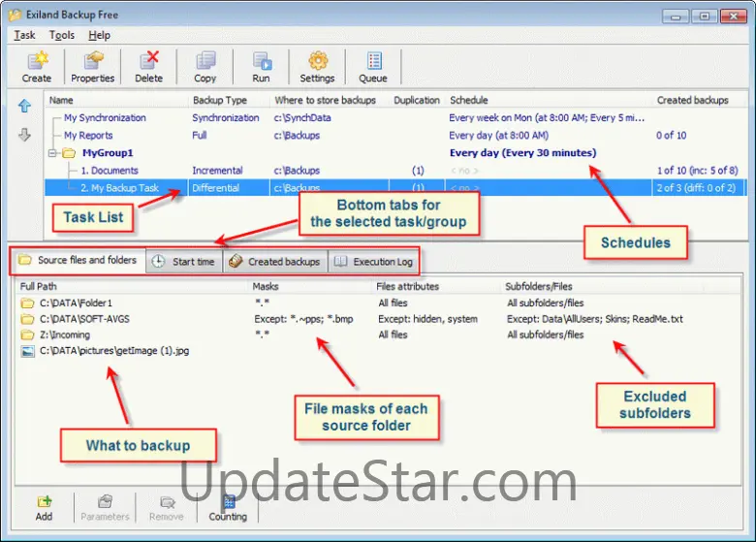Select the 2. My Backup Task row

(x=394, y=188)
